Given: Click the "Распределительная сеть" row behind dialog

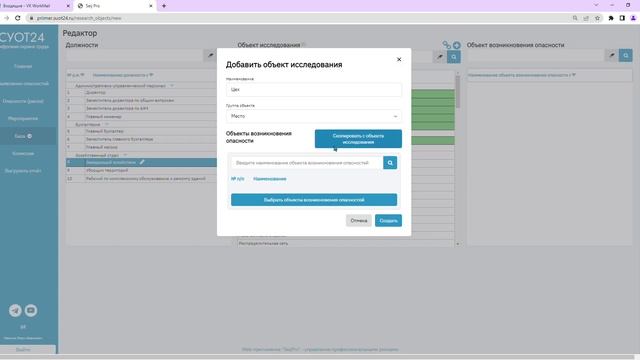Looking at the screenshot, I should 345,243.
